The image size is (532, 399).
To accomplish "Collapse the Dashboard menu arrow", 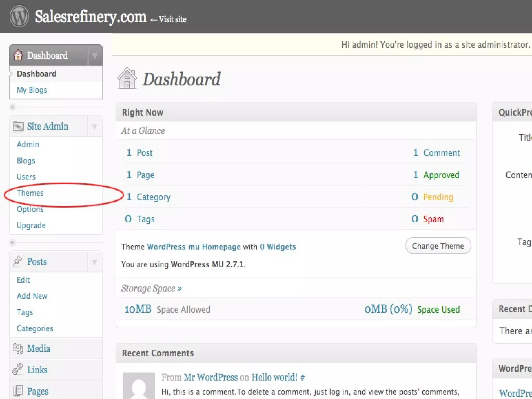I will pos(95,55).
